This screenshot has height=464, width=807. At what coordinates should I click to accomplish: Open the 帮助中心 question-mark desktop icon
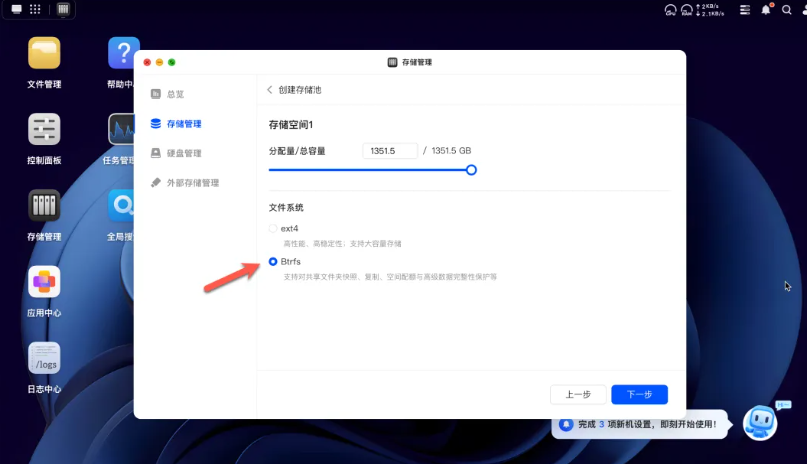point(123,53)
